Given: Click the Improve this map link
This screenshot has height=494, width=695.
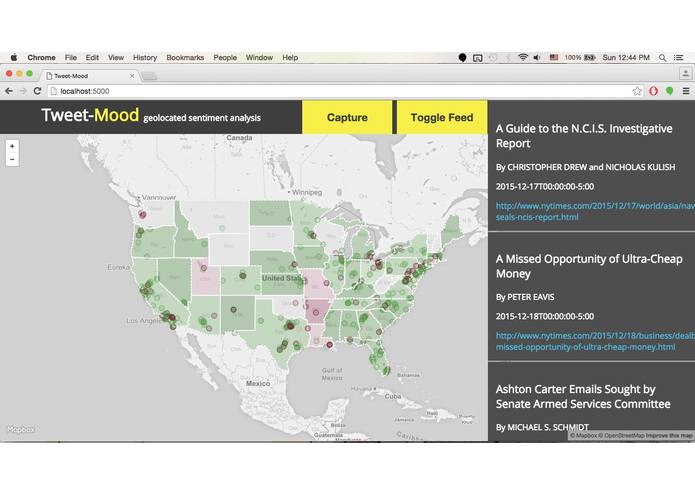Looking at the screenshot, I should click(668, 436).
